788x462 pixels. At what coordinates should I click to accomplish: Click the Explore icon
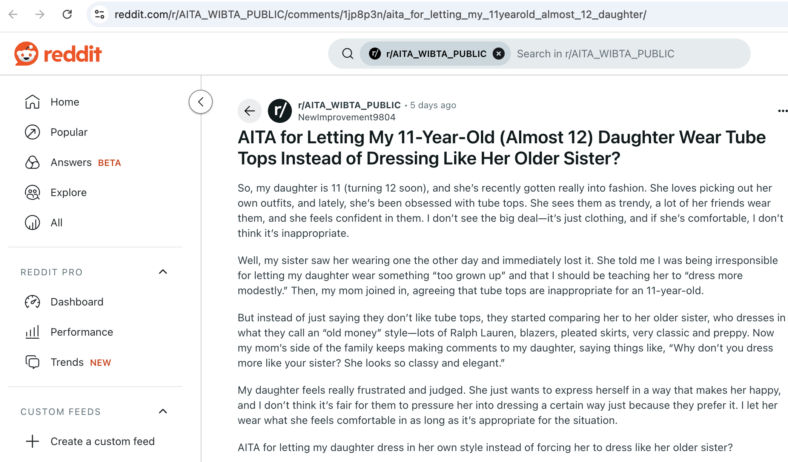pos(32,193)
